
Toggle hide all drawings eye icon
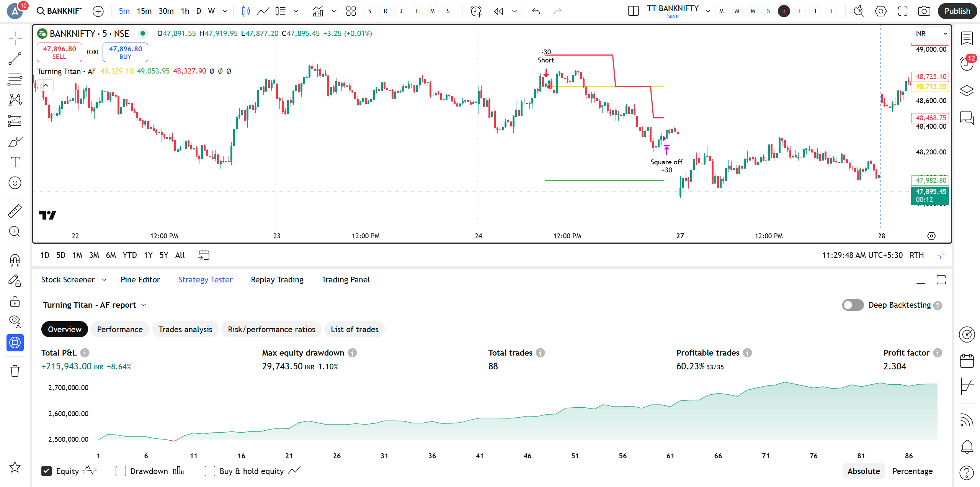coord(15,322)
